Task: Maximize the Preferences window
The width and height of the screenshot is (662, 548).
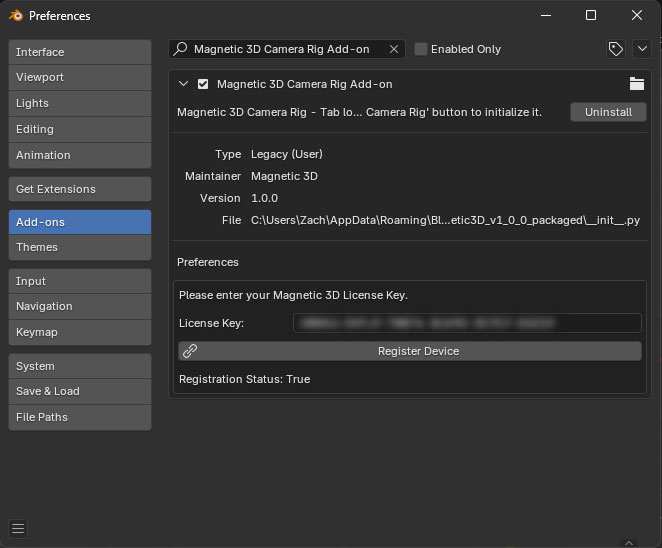Action: [x=591, y=16]
